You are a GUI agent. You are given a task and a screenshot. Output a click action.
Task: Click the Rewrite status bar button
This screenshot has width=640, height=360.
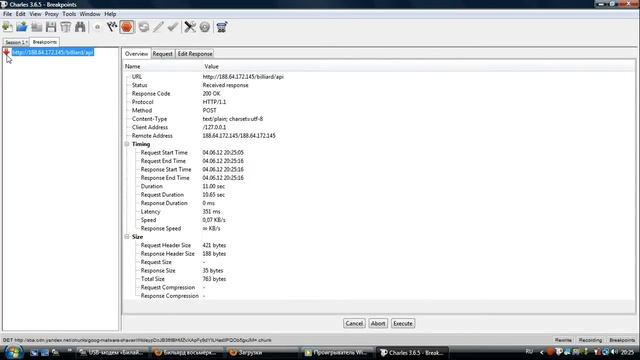563,340
